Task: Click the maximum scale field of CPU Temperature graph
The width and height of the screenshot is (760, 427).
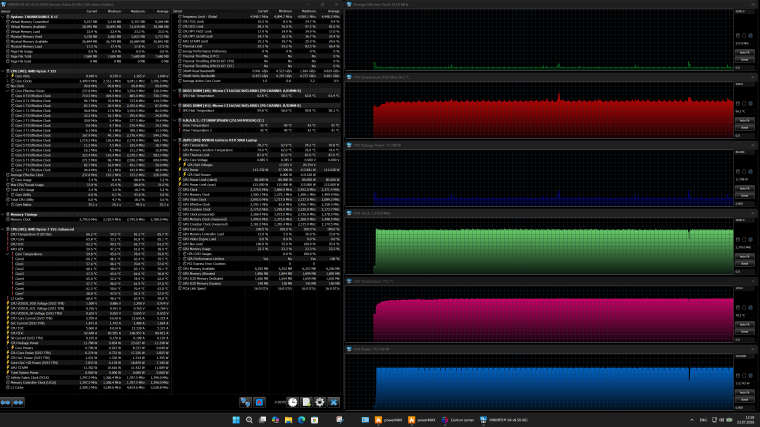Action: [x=744, y=84]
